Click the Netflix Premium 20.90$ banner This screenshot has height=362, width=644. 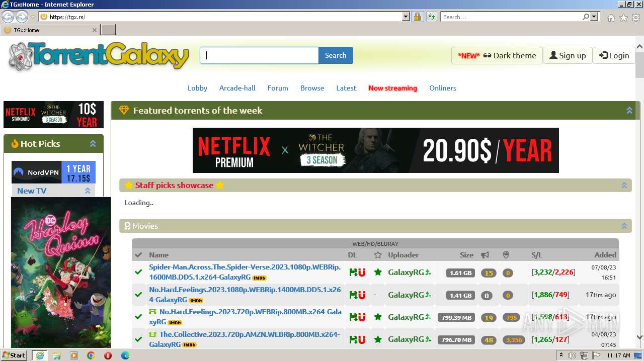[x=375, y=150]
